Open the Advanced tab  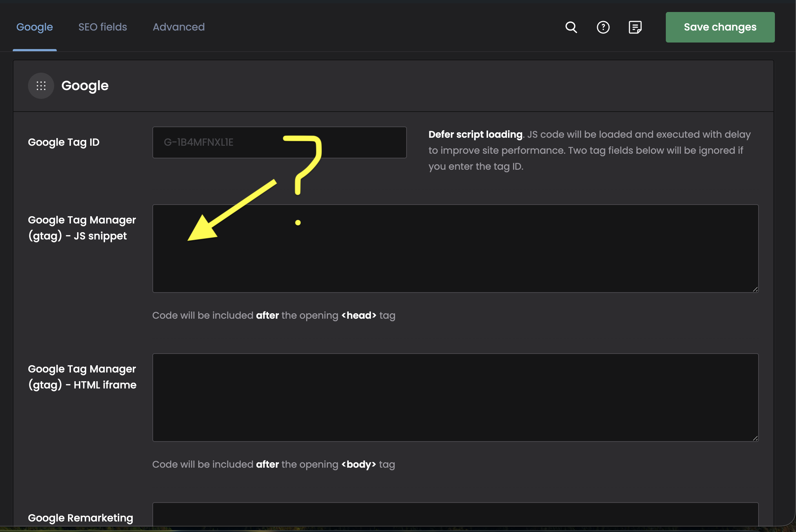click(x=179, y=27)
